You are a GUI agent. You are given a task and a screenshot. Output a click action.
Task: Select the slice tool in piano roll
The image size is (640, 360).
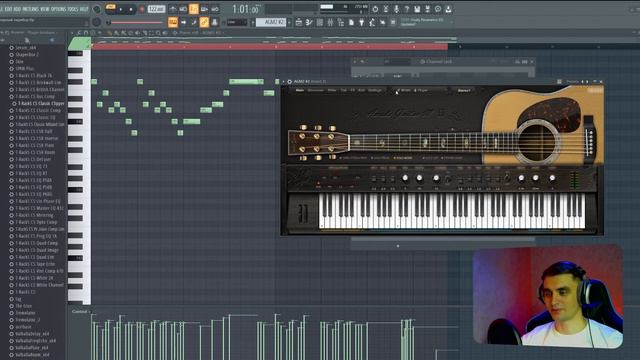pyautogui.click(x=144, y=33)
